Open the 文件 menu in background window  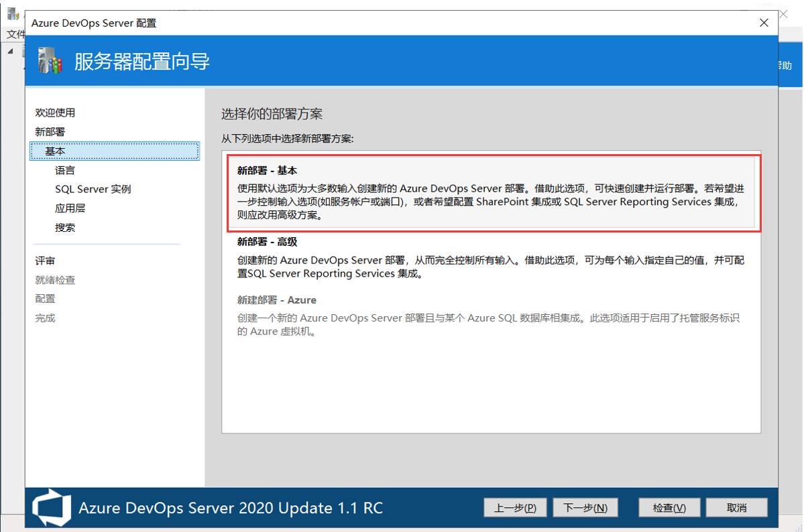click(15, 34)
